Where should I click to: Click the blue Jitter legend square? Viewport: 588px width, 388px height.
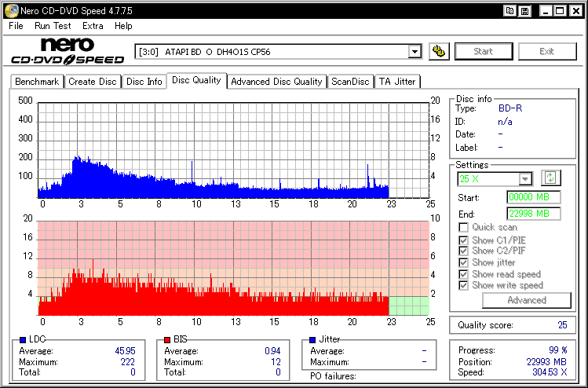[x=312, y=339]
